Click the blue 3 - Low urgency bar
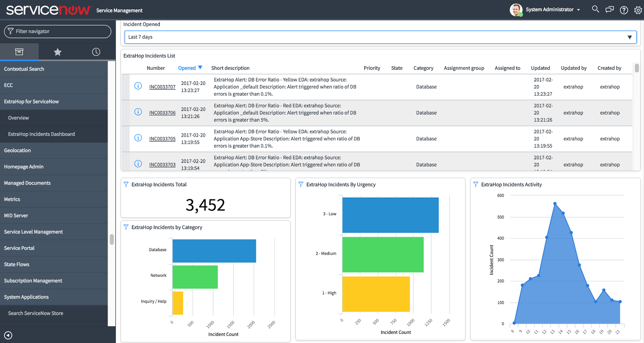Screen dimensions: 644x343 [x=390, y=215]
